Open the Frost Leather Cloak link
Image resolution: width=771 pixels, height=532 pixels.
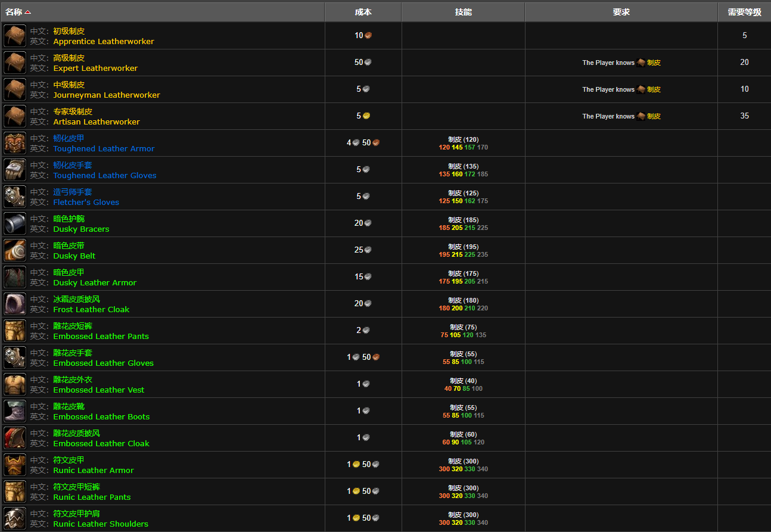[91, 310]
